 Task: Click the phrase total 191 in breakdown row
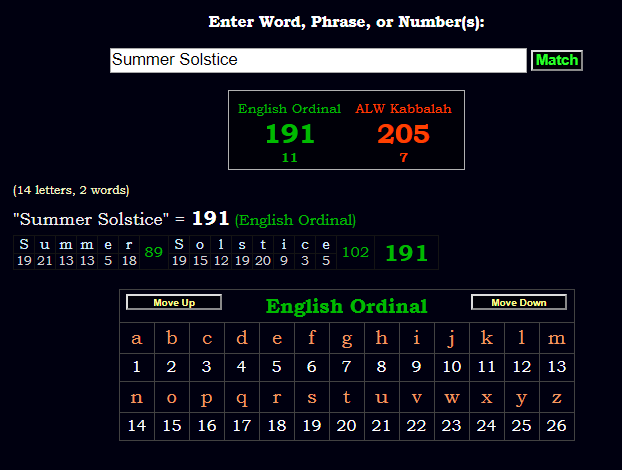(x=406, y=254)
